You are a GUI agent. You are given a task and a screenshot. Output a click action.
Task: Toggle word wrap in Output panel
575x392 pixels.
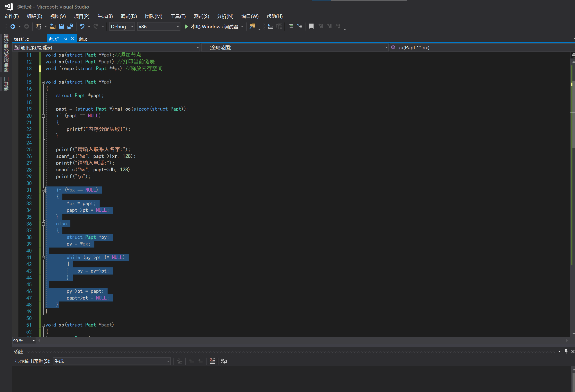pyautogui.click(x=224, y=361)
